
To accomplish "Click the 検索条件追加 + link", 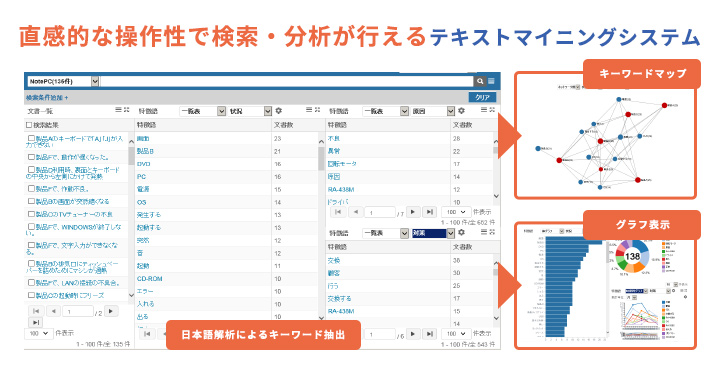I will (47, 97).
